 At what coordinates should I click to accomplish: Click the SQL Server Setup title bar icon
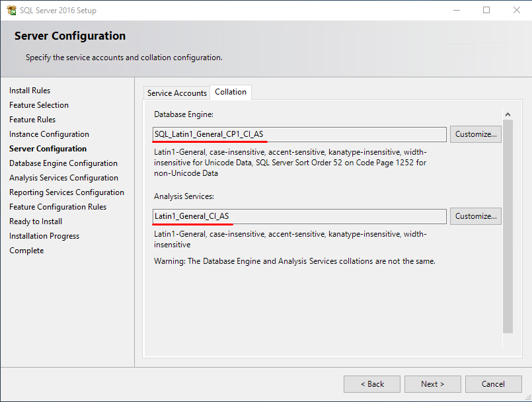pos(11,10)
